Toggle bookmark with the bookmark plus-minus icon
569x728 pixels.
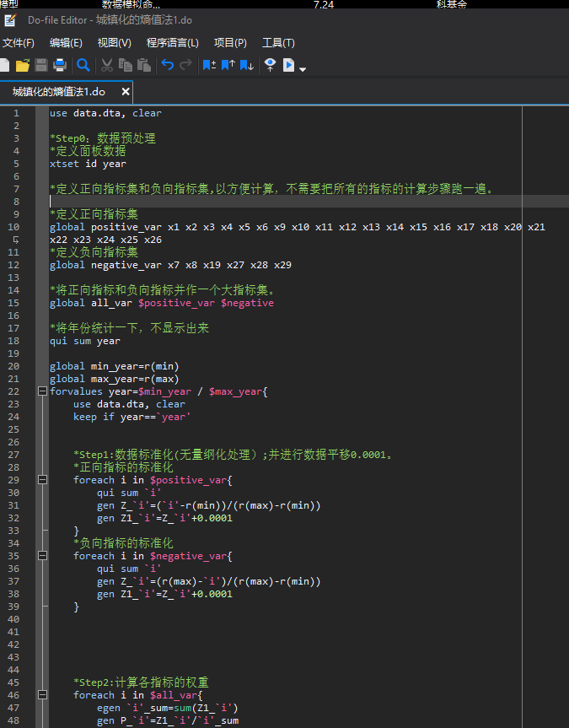pyautogui.click(x=210, y=65)
